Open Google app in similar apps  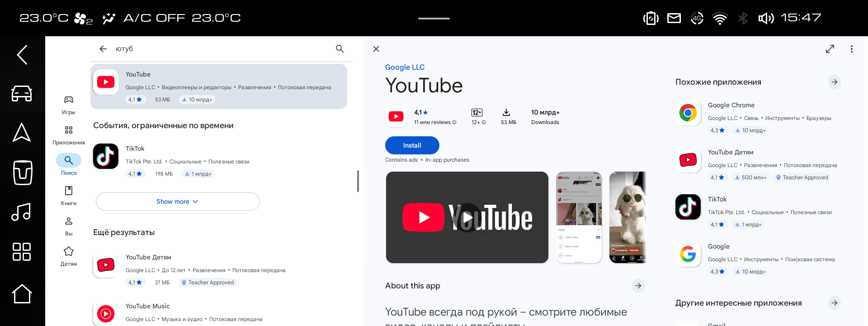pos(758,259)
